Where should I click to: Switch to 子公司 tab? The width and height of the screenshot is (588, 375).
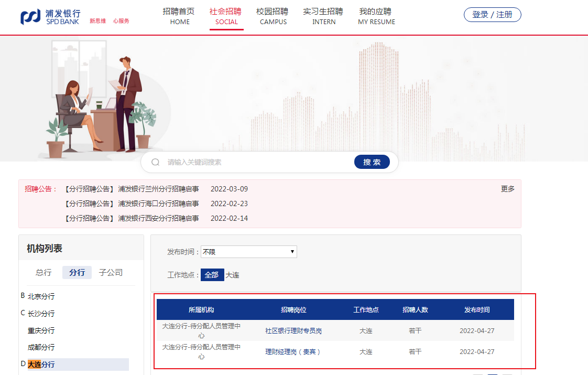click(x=111, y=273)
